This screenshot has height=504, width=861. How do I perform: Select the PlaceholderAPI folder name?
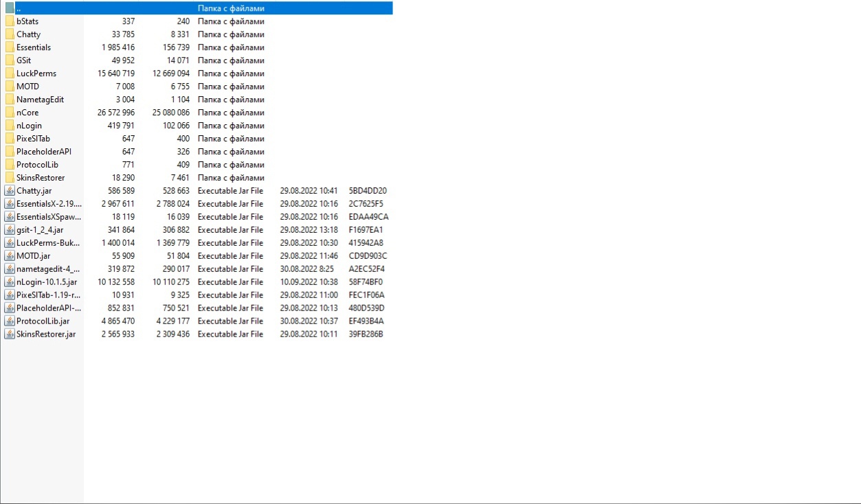(43, 152)
